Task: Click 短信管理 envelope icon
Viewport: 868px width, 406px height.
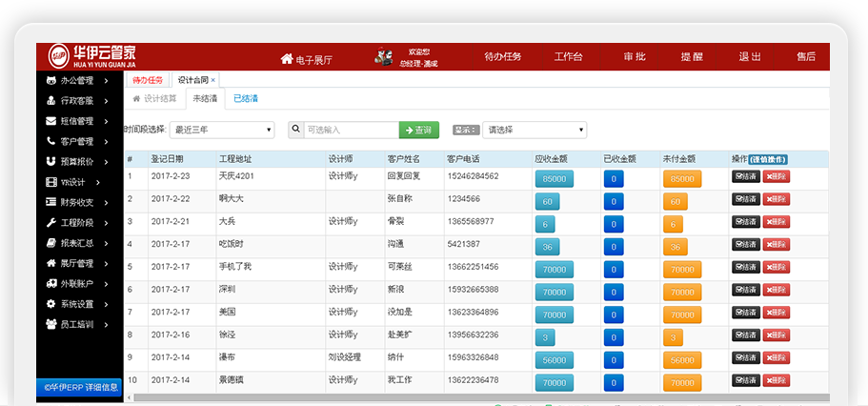Action: 50,121
